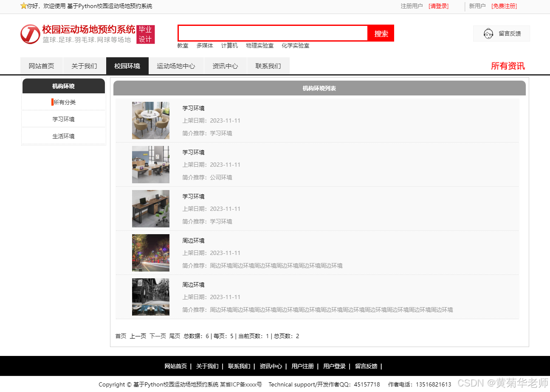Open the 关于我们 menu item
Viewport: 550px width, 392px height.
click(x=84, y=66)
